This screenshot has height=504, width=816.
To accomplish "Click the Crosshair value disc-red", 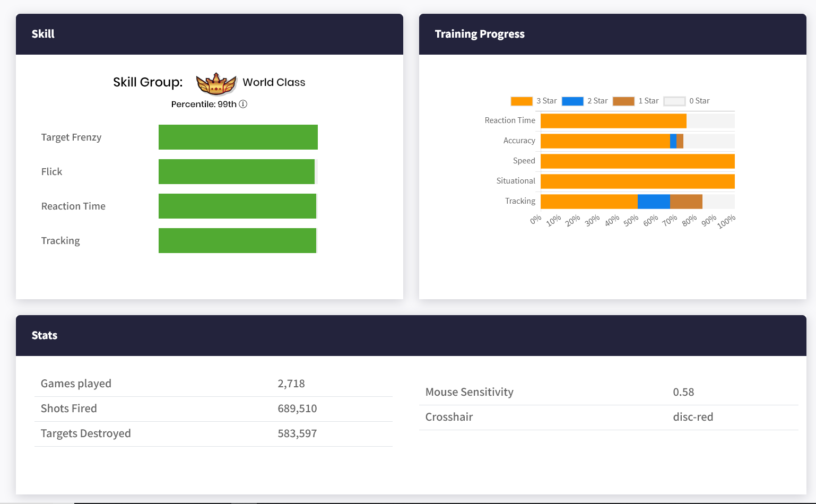I will click(x=693, y=418).
